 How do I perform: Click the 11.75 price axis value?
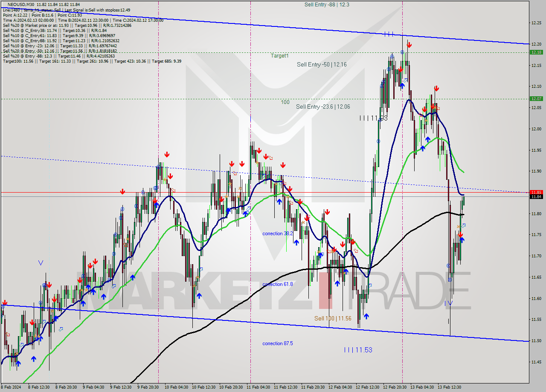click(x=536, y=235)
